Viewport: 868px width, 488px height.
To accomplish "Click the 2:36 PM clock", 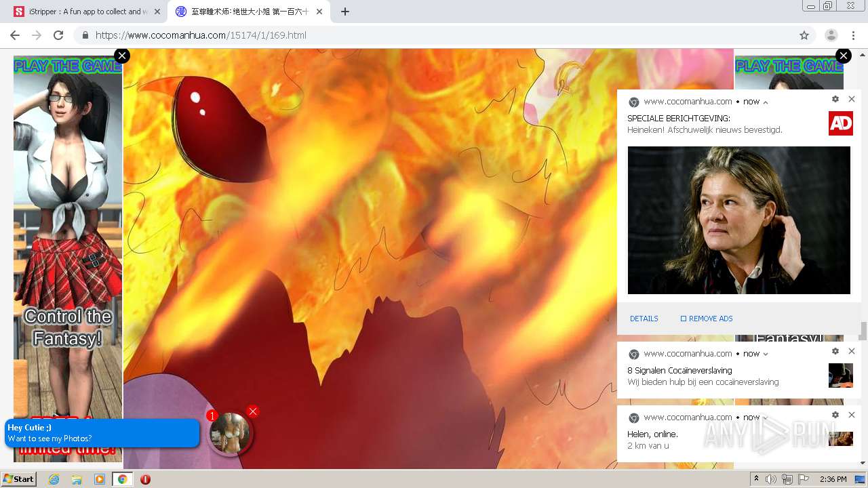I will pos(833,479).
